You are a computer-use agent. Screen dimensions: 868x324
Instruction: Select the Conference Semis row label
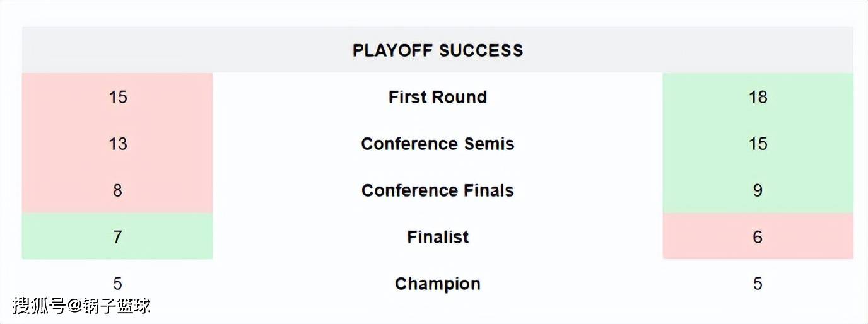point(438,144)
